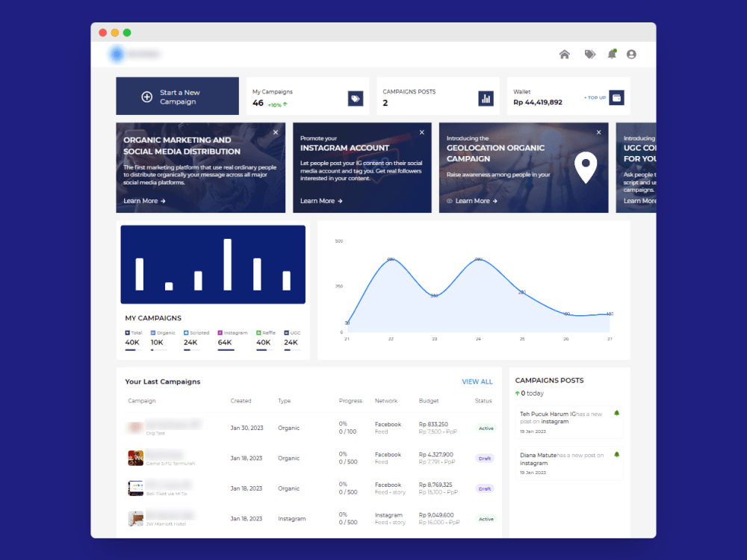Open the user account profile icon
The width and height of the screenshot is (747, 560).
coord(632,54)
